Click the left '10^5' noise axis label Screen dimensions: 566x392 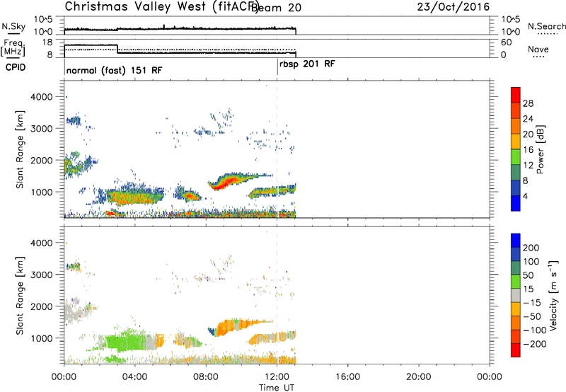click(x=43, y=19)
